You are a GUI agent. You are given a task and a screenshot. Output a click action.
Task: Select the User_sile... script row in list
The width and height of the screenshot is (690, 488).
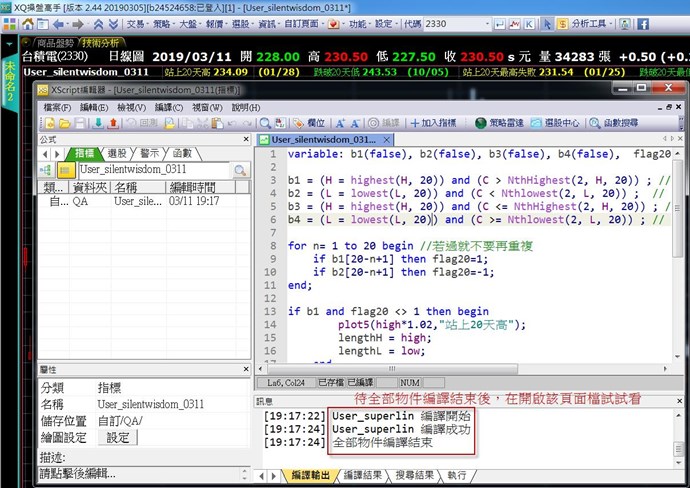click(x=137, y=201)
